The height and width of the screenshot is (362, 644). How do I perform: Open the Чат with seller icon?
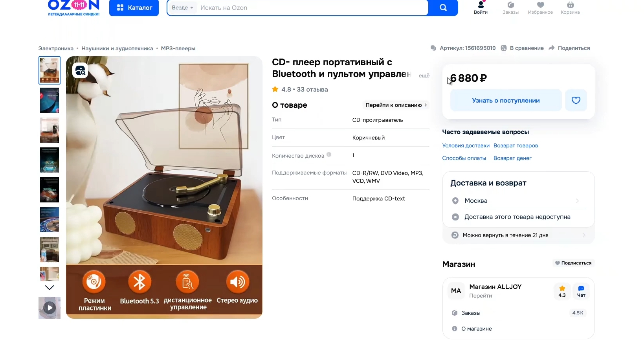point(581,291)
